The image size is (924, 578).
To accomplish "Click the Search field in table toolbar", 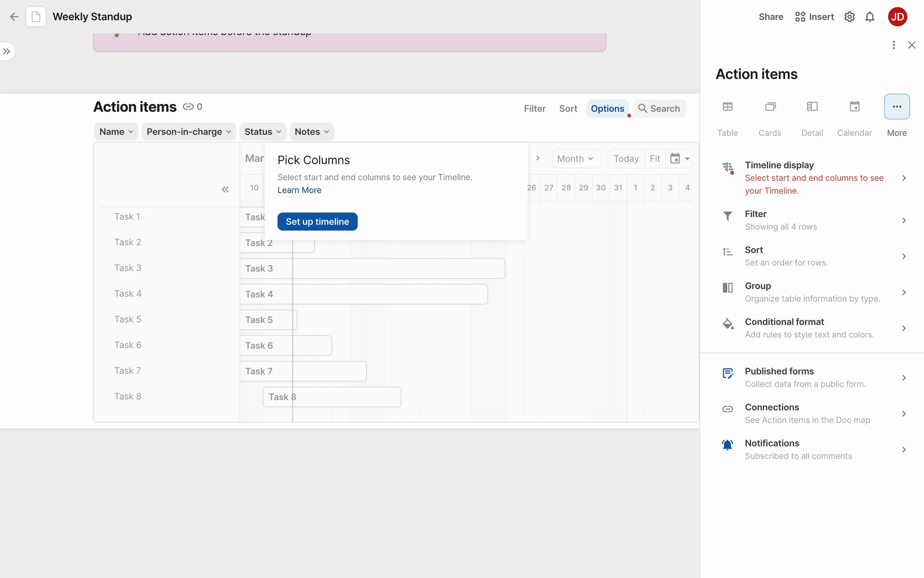I will point(659,108).
